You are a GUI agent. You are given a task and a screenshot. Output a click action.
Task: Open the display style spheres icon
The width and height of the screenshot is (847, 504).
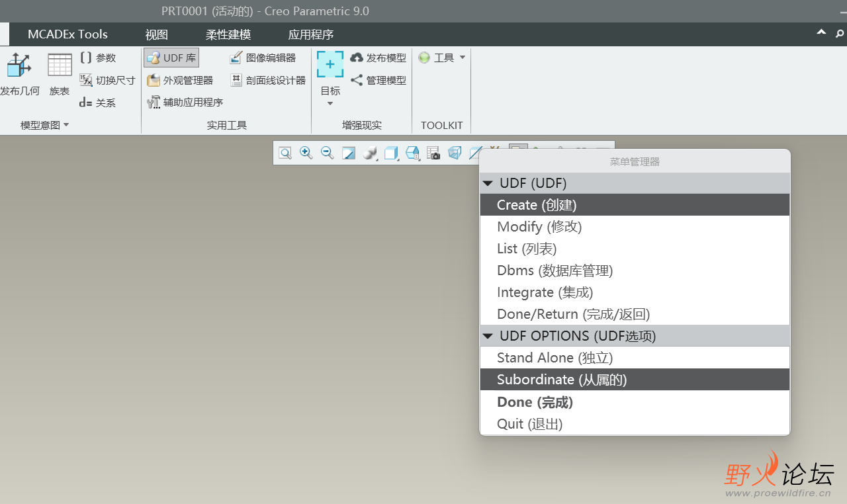[x=369, y=153]
